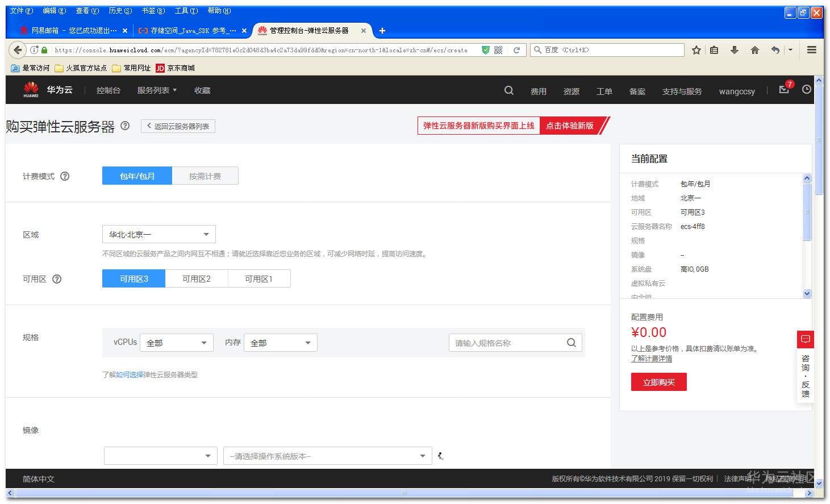The width and height of the screenshot is (830, 504).
Task: Open the 请选择操作系统版本 dropdown
Action: [x=328, y=456]
